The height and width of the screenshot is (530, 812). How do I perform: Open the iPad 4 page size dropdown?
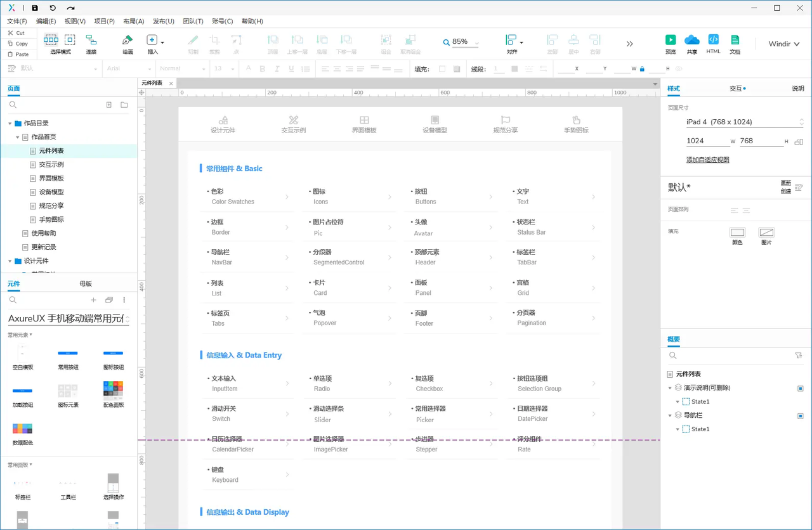743,122
